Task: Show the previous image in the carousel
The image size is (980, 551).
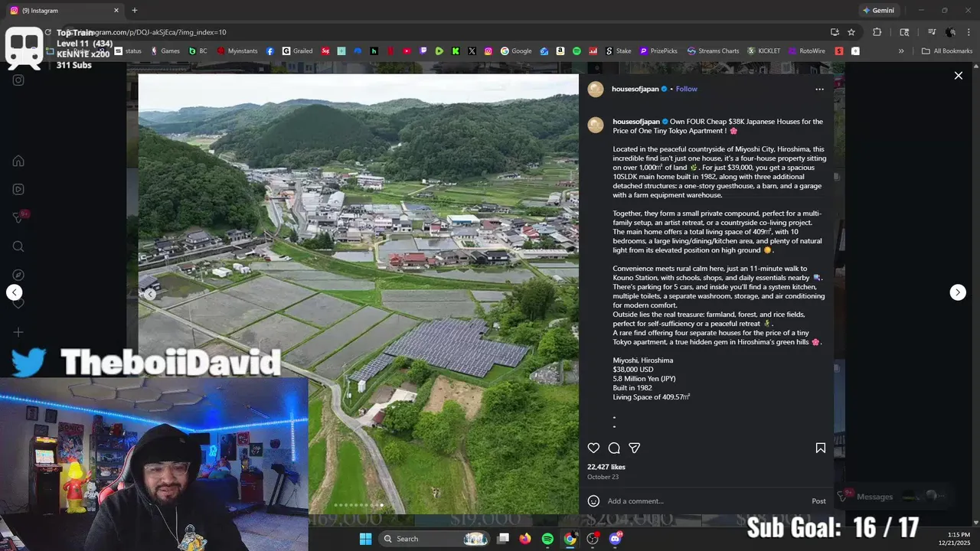Action: (x=151, y=295)
